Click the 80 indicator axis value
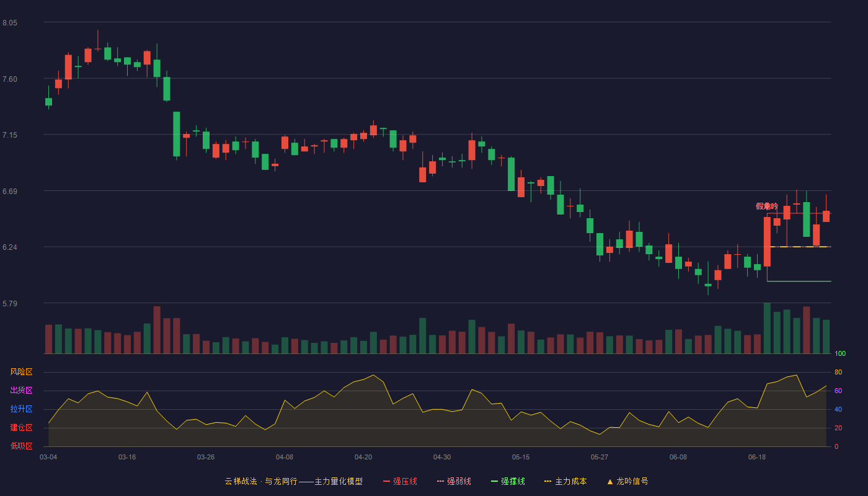 coord(838,372)
